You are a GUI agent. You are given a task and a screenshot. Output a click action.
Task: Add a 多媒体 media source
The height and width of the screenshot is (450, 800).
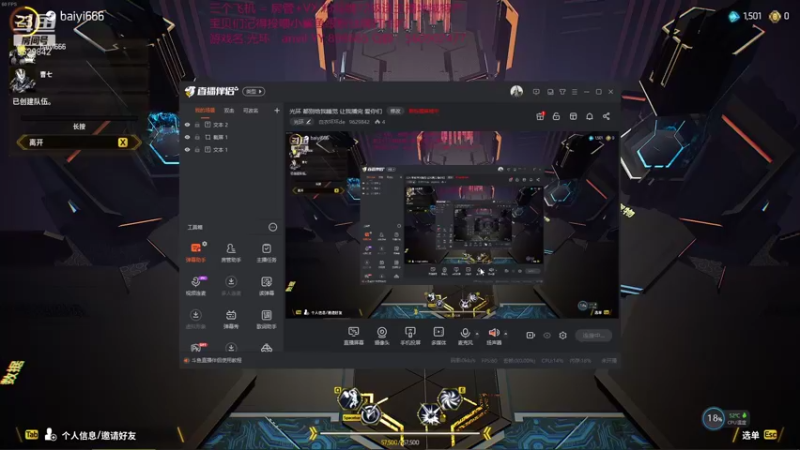tap(438, 336)
